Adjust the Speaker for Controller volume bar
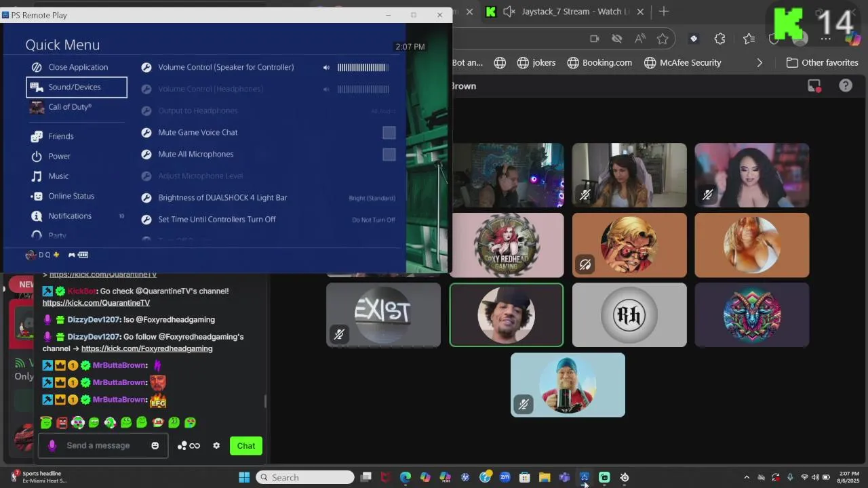This screenshot has height=488, width=868. (363, 67)
